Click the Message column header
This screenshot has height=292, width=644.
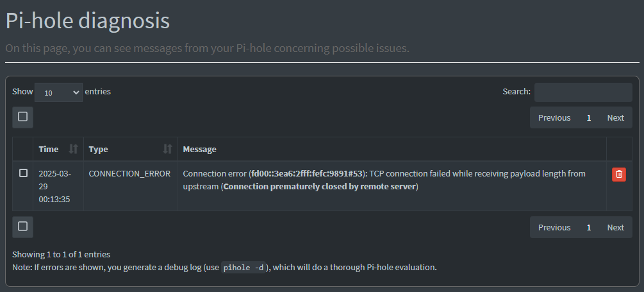pos(199,149)
